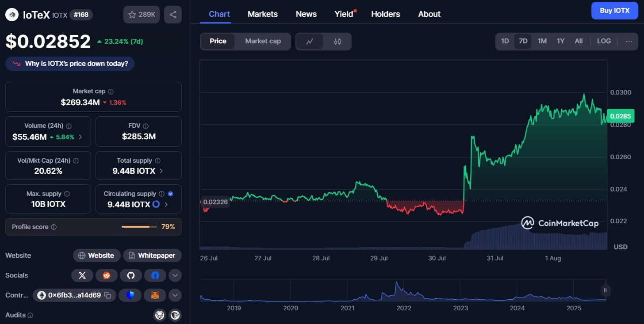This screenshot has height=324, width=644.
Task: Open the Whitepaper link
Action: [152, 255]
